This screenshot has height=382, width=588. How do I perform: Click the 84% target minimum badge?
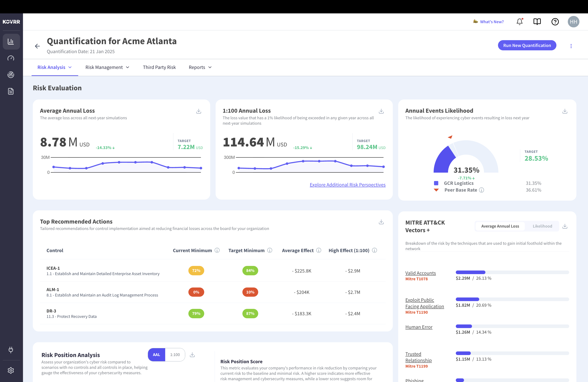click(250, 271)
